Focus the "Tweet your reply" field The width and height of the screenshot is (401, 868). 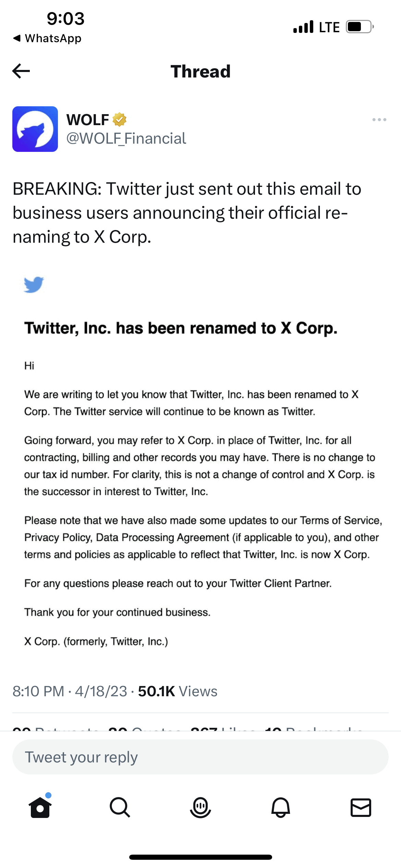pos(200,757)
